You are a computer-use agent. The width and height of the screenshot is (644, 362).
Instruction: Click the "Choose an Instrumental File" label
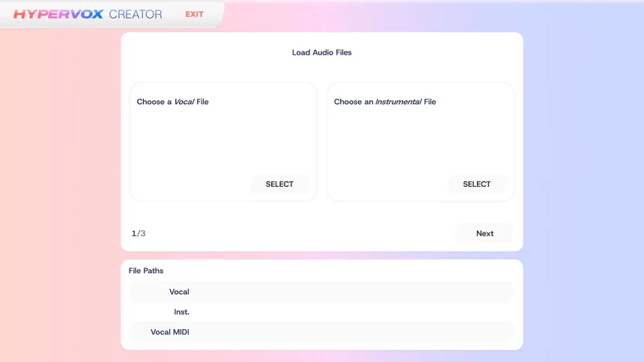[x=384, y=102]
